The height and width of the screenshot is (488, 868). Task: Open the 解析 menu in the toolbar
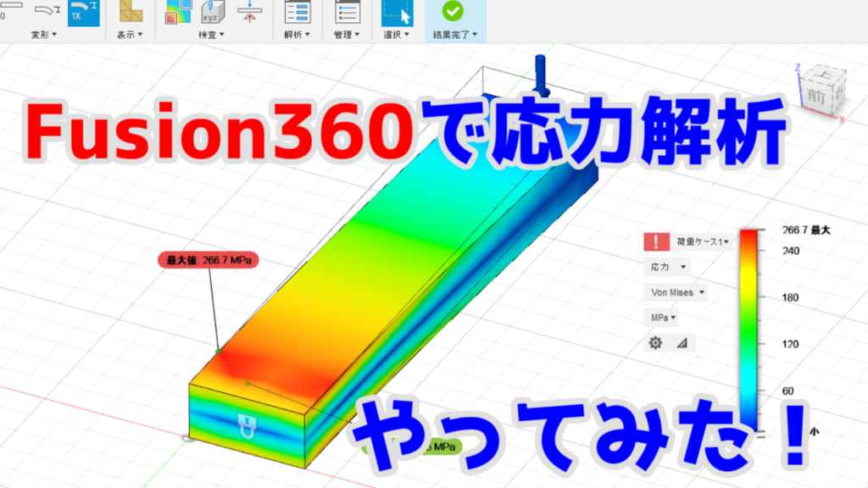tap(295, 33)
